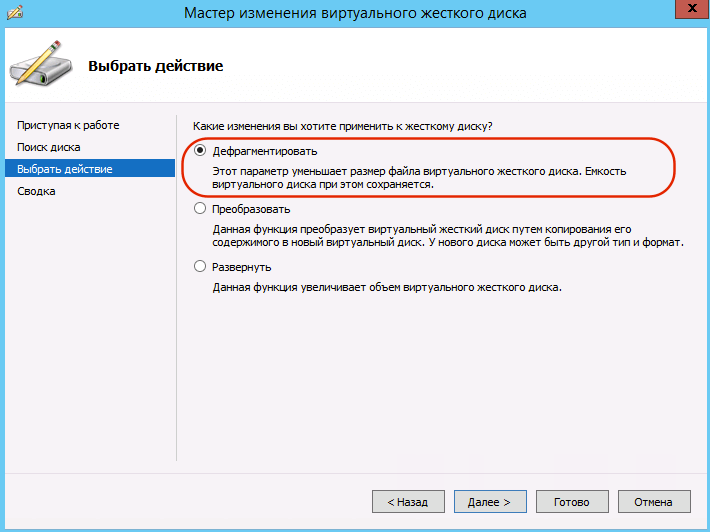Click the description text under Развернуть

pos(387,288)
